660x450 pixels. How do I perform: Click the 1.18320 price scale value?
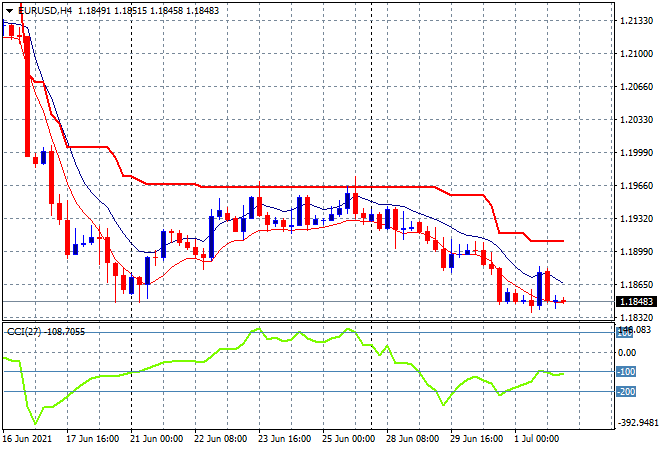[637, 317]
